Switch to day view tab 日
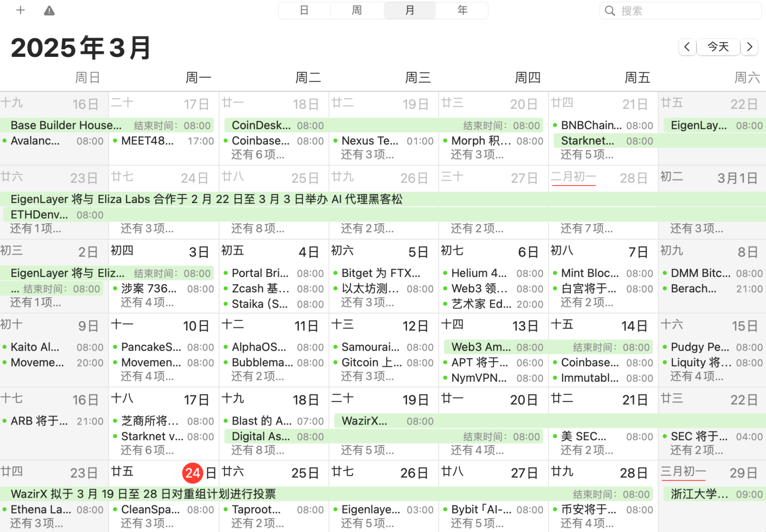 [304, 10]
